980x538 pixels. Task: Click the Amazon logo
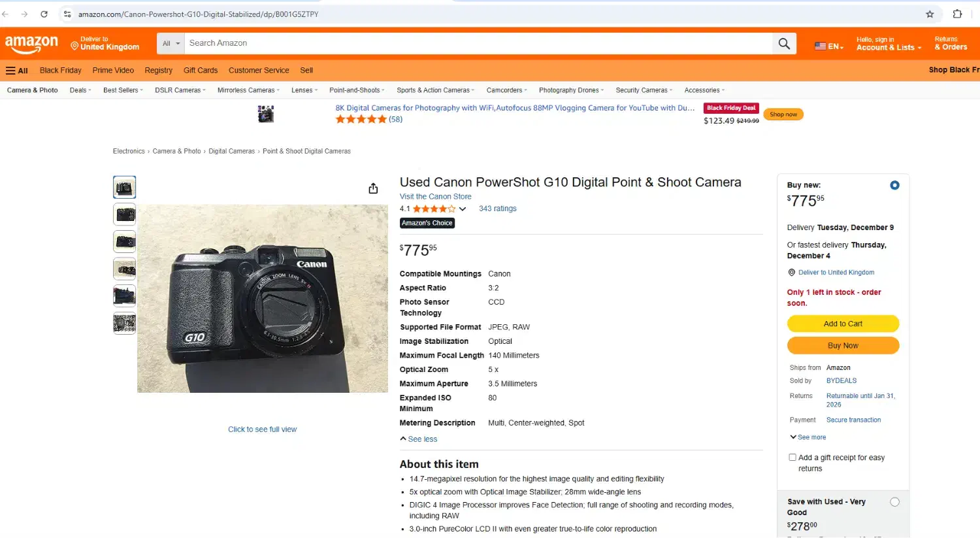point(31,44)
